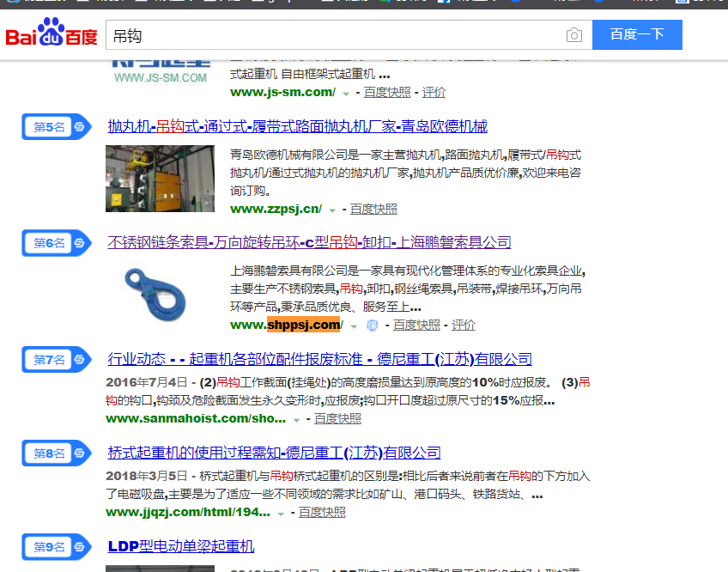Click the swirl icon on 第5名 badge
This screenshot has height=572, width=728.
coord(79,126)
